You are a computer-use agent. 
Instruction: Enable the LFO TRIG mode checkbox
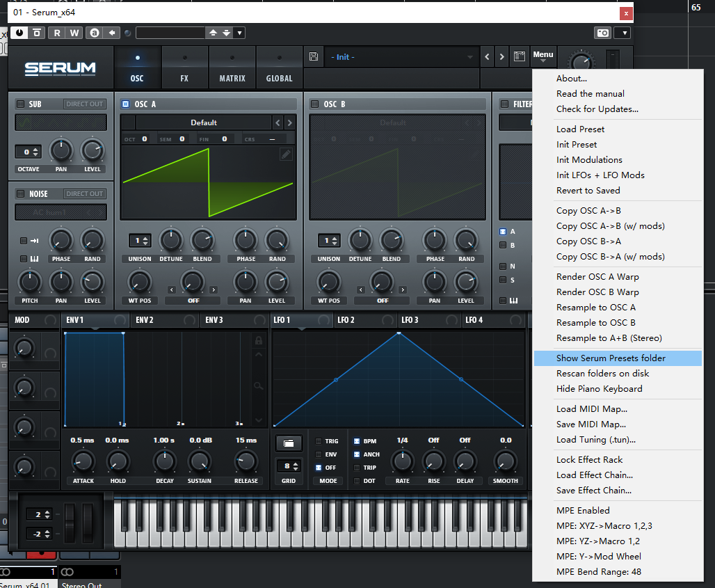click(319, 441)
